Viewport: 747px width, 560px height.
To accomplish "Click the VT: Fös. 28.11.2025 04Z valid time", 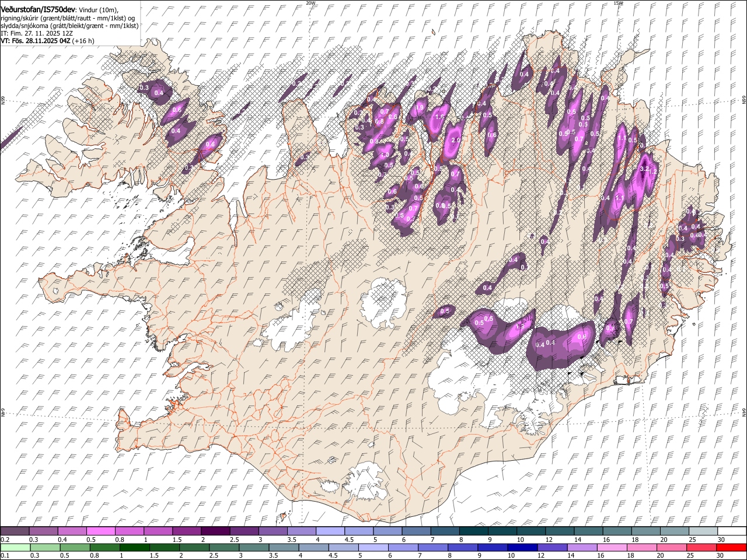I will coord(36,41).
